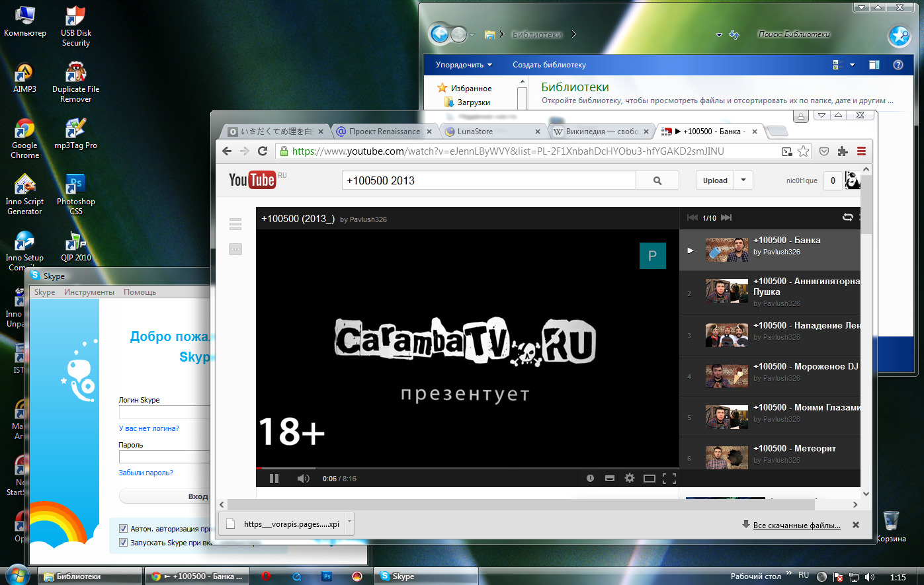Enter fullscreen mode in the player
Viewport: 924px width, 585px height.
click(669, 479)
